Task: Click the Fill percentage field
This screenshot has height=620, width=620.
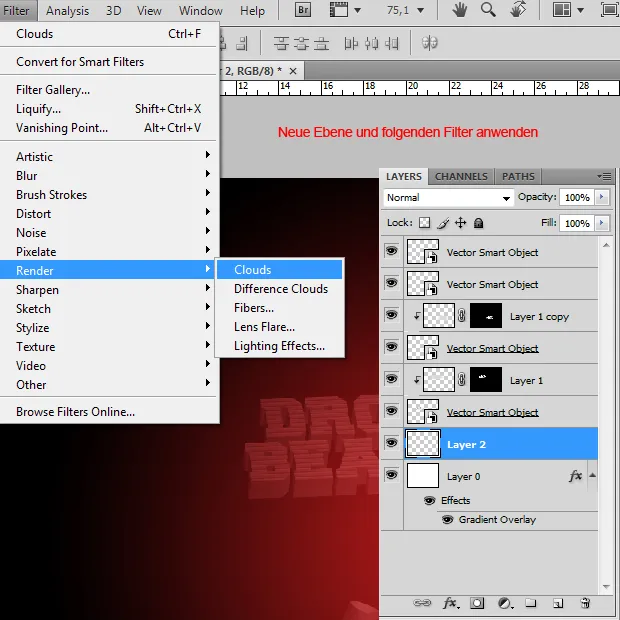Action: click(x=575, y=223)
